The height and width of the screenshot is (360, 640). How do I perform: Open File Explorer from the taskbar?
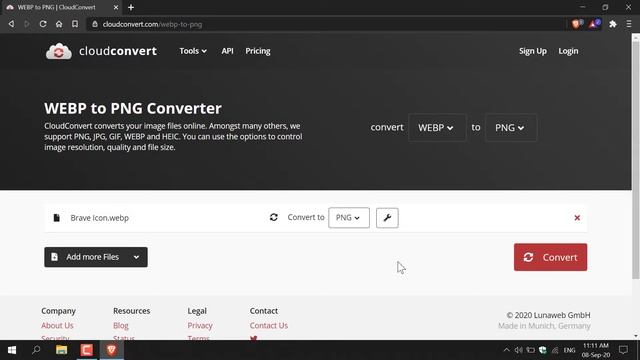62,350
